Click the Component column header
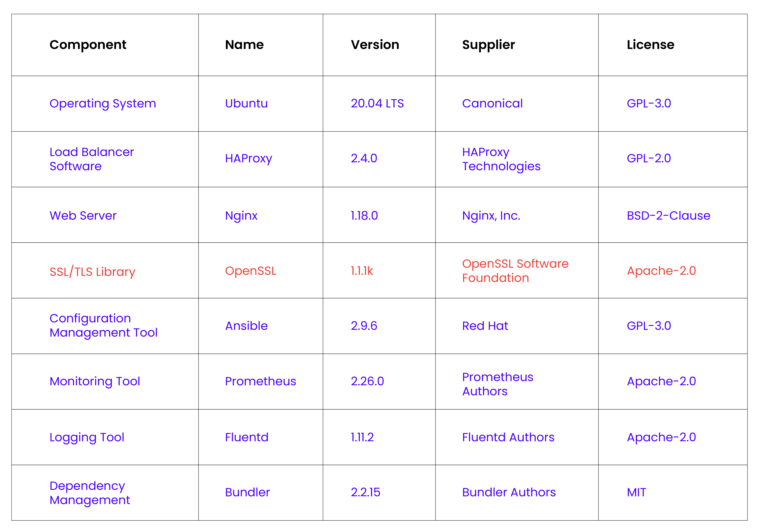The height and width of the screenshot is (532, 759). pos(88,45)
